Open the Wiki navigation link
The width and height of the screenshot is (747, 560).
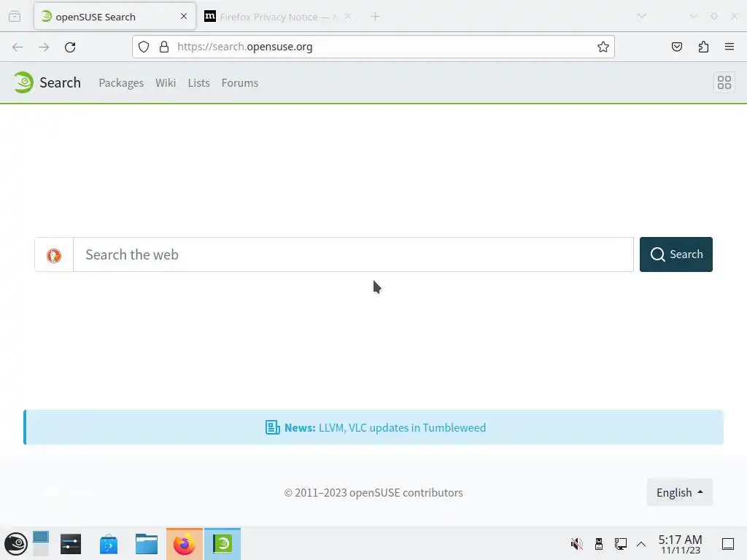pyautogui.click(x=166, y=83)
